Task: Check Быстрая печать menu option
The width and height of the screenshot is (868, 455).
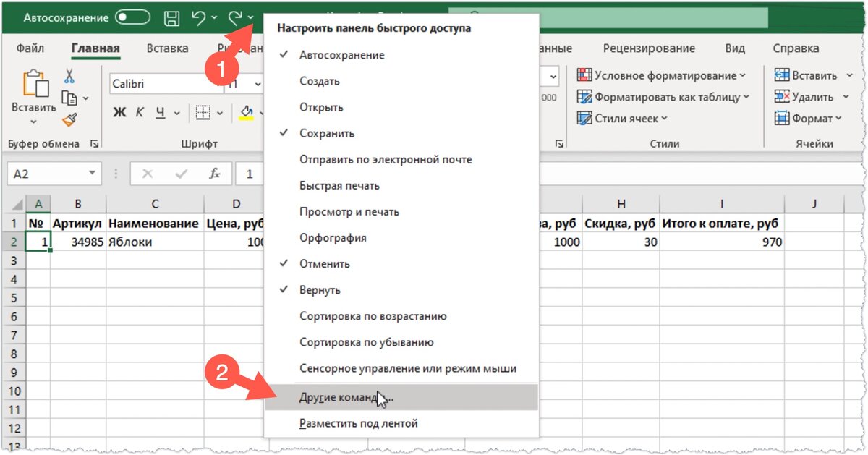Action: pyautogui.click(x=401, y=186)
